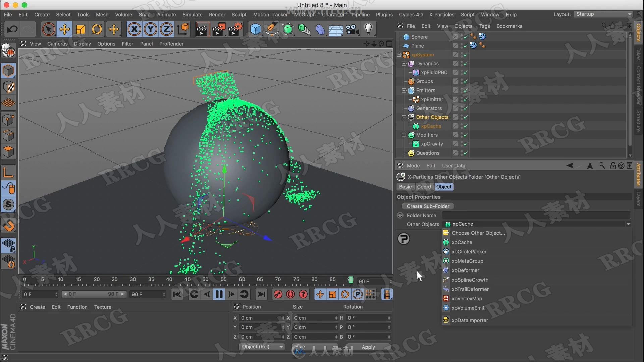Image resolution: width=644 pixels, height=362 pixels.
Task: Select the Live Selection tool
Action: pyautogui.click(x=48, y=29)
